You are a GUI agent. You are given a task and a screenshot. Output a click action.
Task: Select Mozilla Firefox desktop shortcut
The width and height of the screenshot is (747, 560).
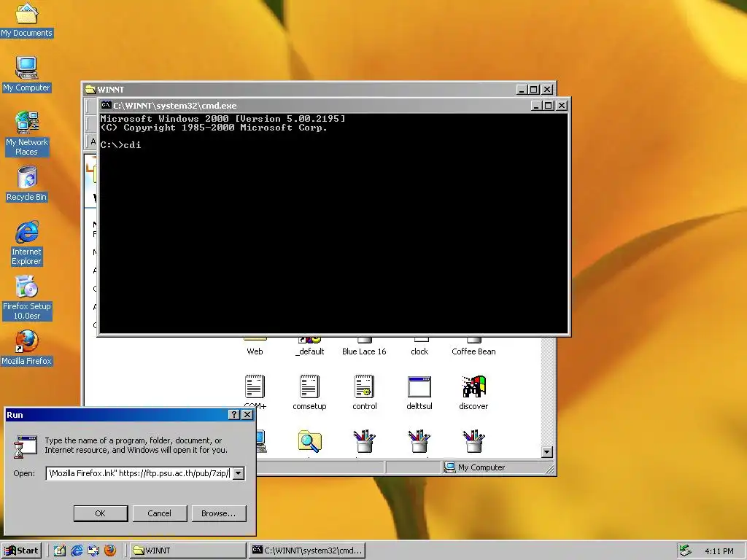(x=27, y=348)
